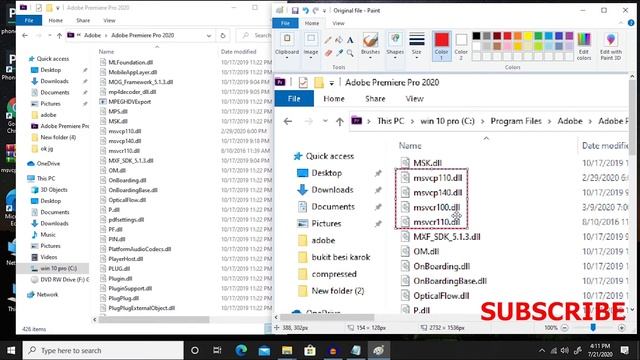Switch to the Home tab in Paint

point(312,23)
